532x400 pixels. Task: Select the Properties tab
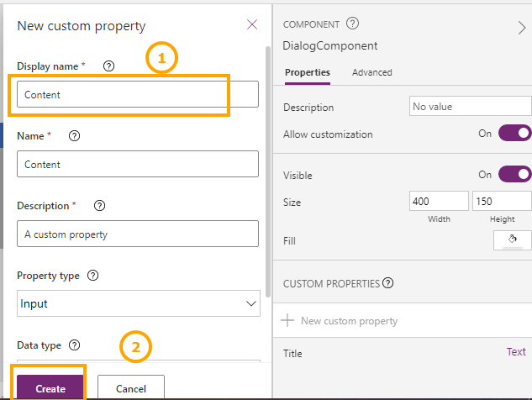307,72
